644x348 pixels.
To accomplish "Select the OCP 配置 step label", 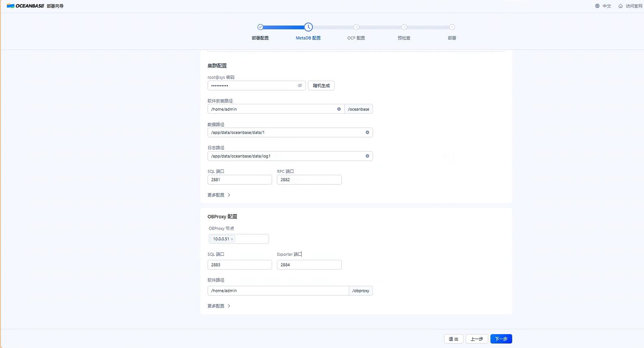I will [356, 38].
